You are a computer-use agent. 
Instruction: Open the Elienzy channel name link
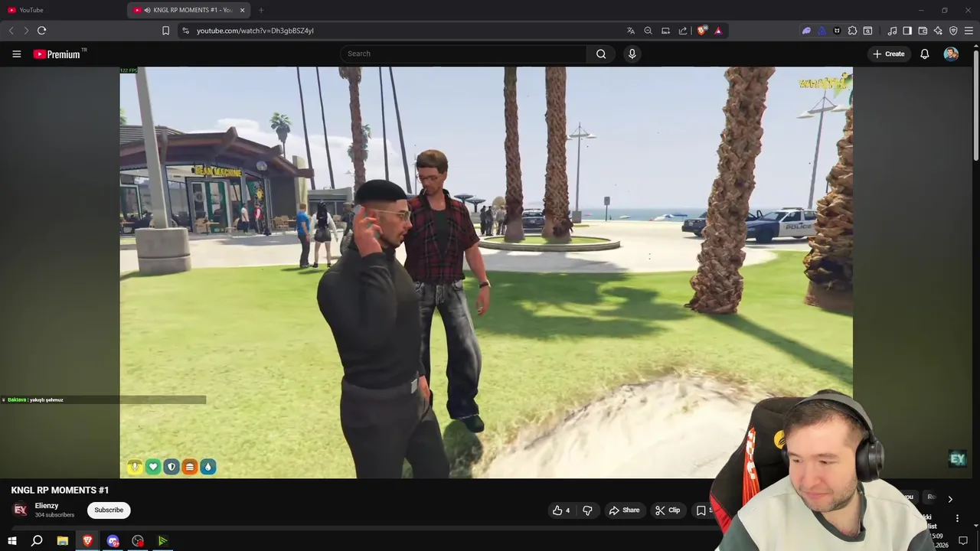pyautogui.click(x=47, y=506)
